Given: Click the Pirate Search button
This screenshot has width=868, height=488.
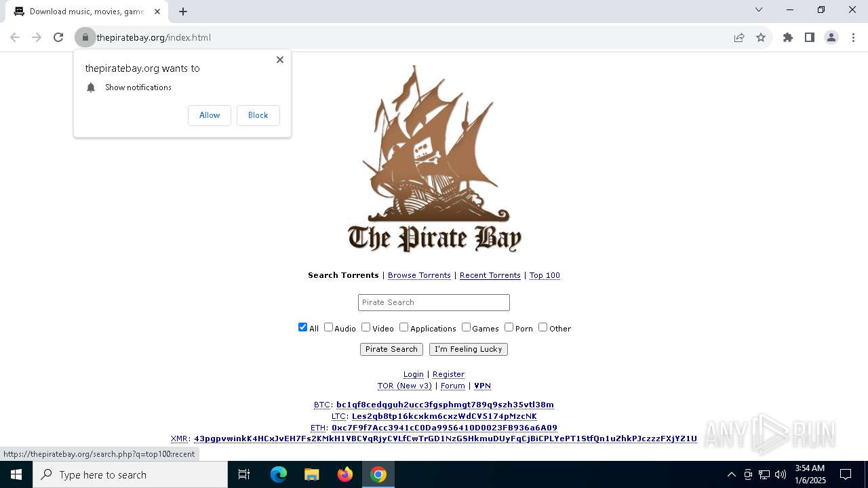Looking at the screenshot, I should (391, 349).
